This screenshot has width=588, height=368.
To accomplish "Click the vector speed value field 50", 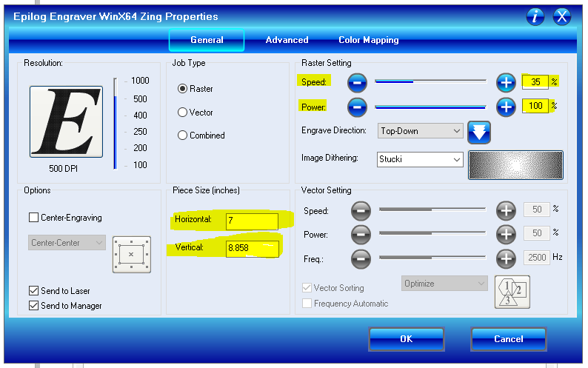I will [537, 210].
